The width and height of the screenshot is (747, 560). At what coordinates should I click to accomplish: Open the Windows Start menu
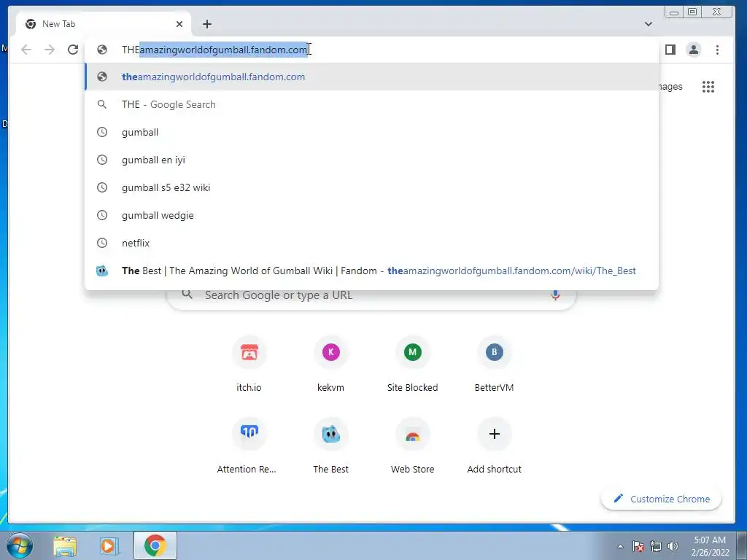20,545
